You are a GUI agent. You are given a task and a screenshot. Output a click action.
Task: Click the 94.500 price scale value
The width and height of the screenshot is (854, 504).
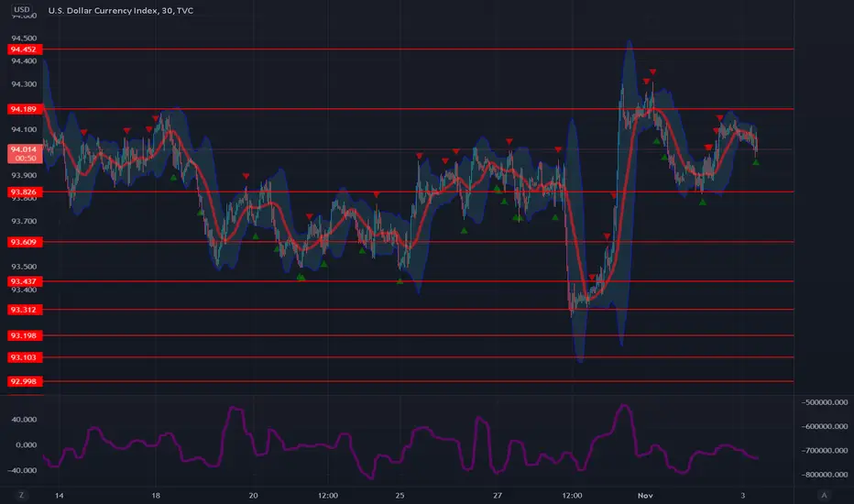(x=24, y=38)
